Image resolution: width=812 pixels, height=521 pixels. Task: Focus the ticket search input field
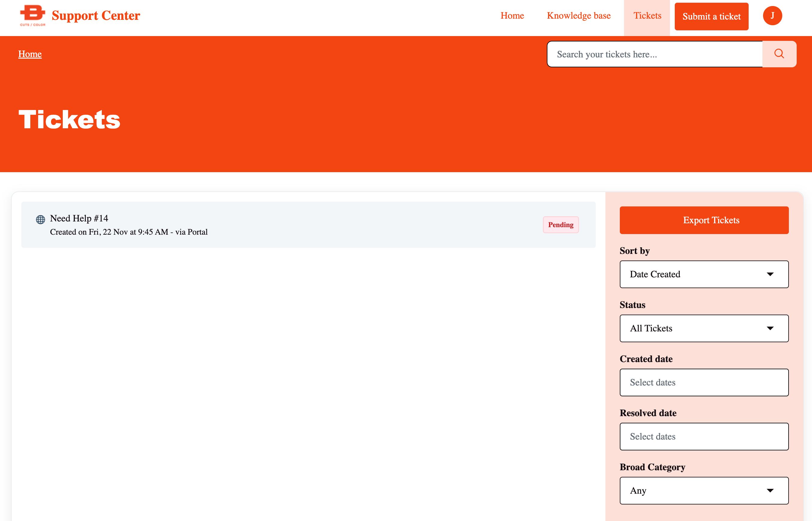click(x=654, y=54)
